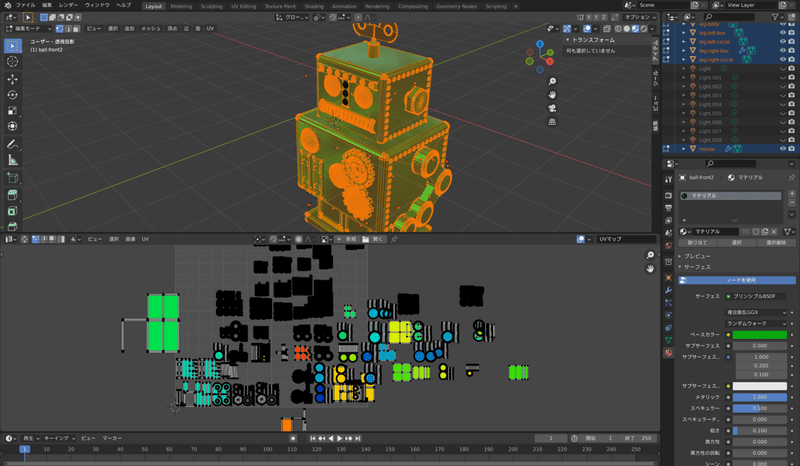The height and width of the screenshot is (466, 800).
Task: Open the edit mode selector dropdown
Action: [x=29, y=29]
